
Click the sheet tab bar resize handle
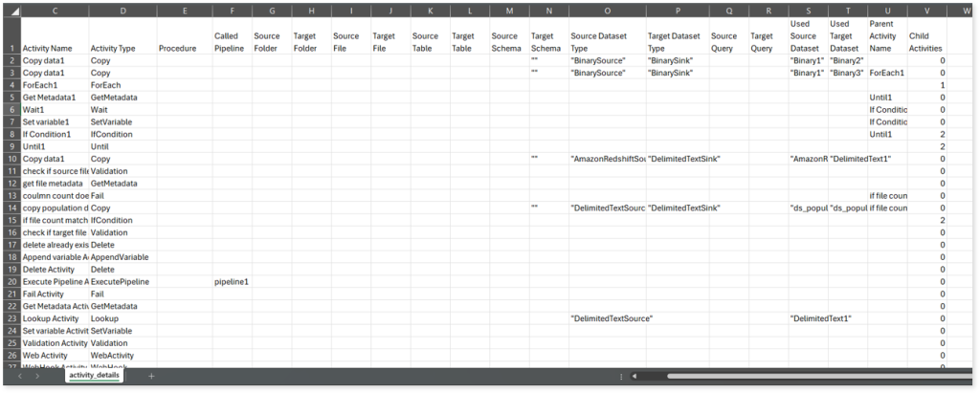coord(622,376)
